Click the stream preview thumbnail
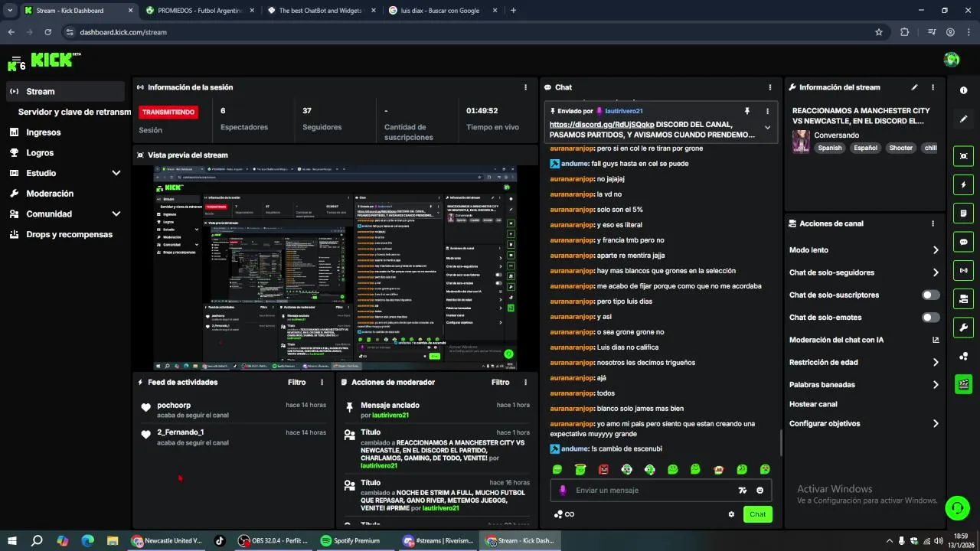The image size is (980, 551). pos(335,268)
